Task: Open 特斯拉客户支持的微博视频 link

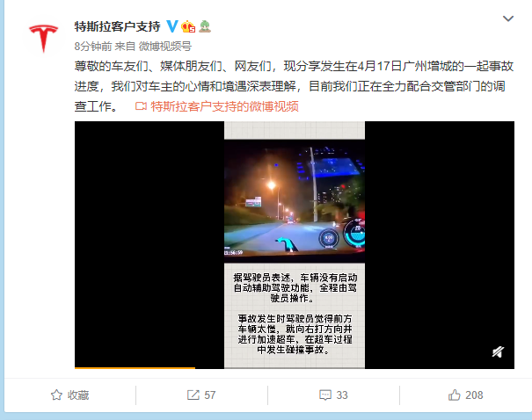Action: [x=224, y=106]
